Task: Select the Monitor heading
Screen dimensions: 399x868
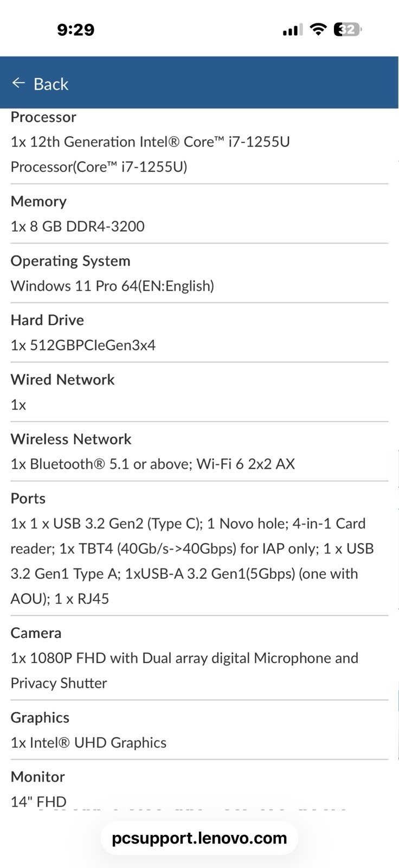Action: 38,777
